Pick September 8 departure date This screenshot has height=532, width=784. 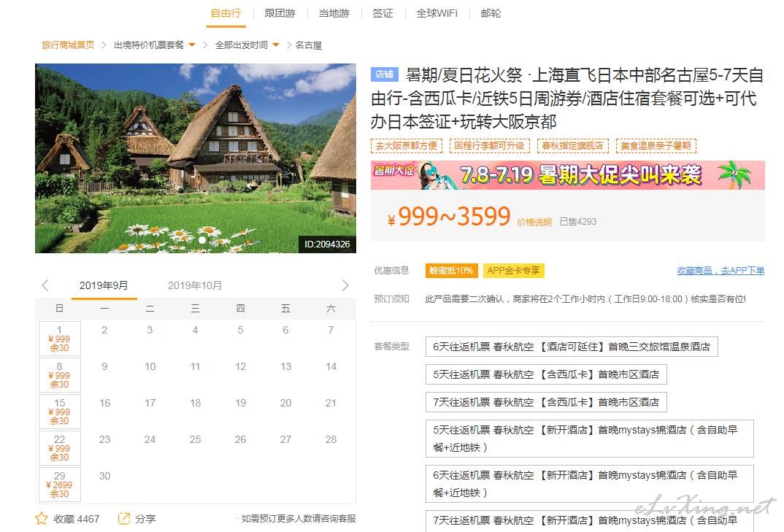tap(60, 375)
